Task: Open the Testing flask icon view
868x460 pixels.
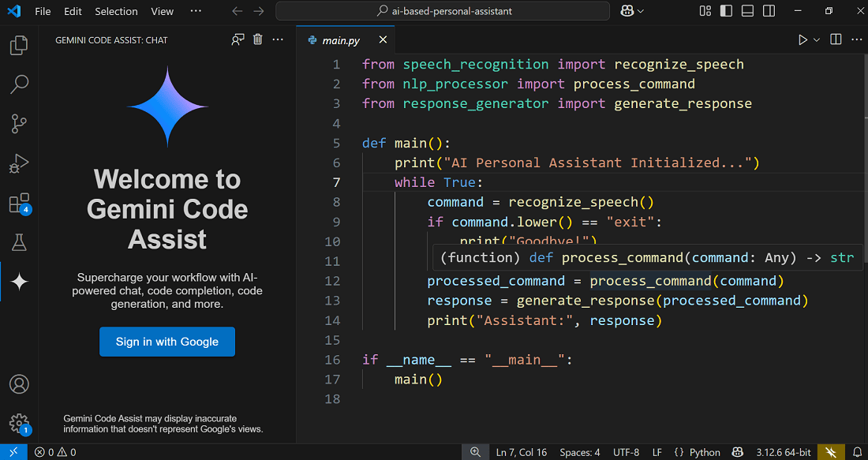Action: (20, 242)
